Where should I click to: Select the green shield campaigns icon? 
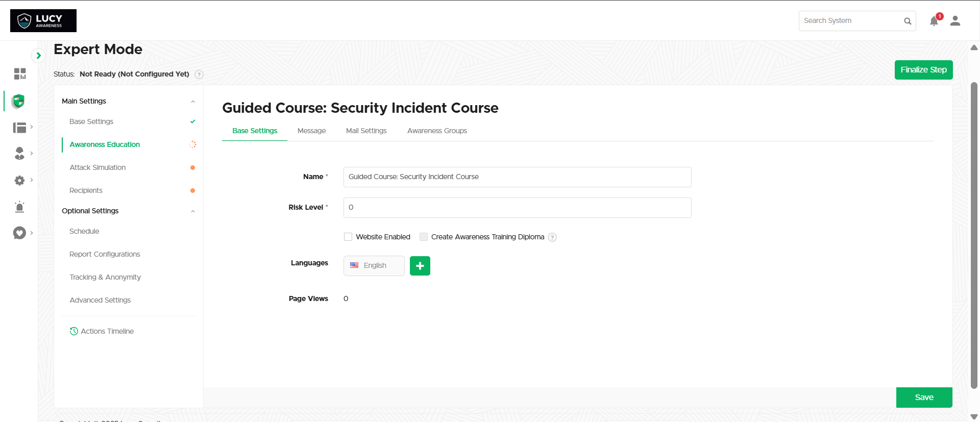click(x=19, y=101)
